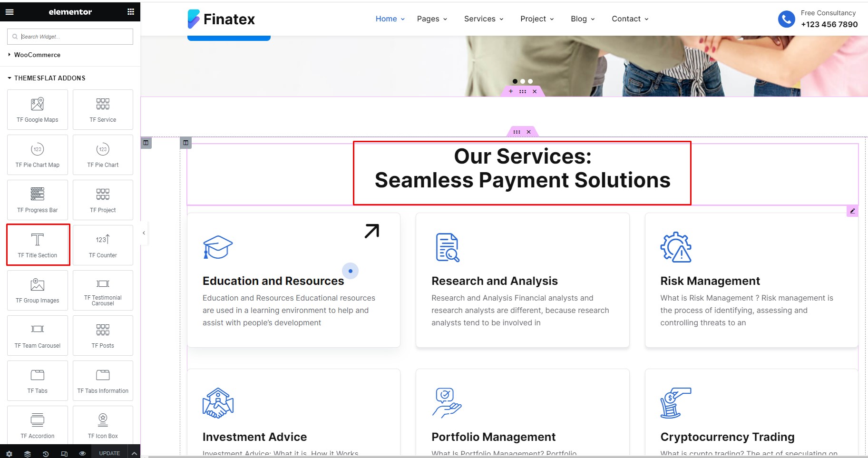Click the services section drag handle dots
This screenshot has width=868, height=458.
517,132
